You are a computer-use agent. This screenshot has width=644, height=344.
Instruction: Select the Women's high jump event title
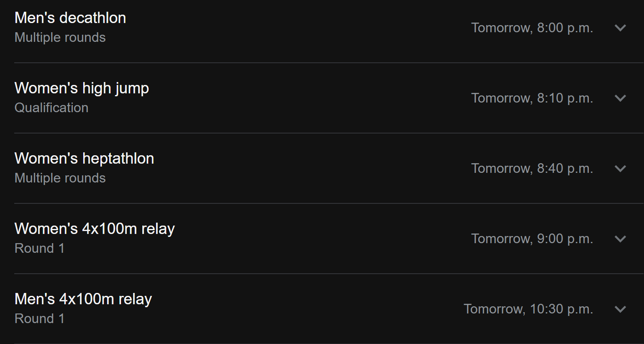click(x=82, y=88)
